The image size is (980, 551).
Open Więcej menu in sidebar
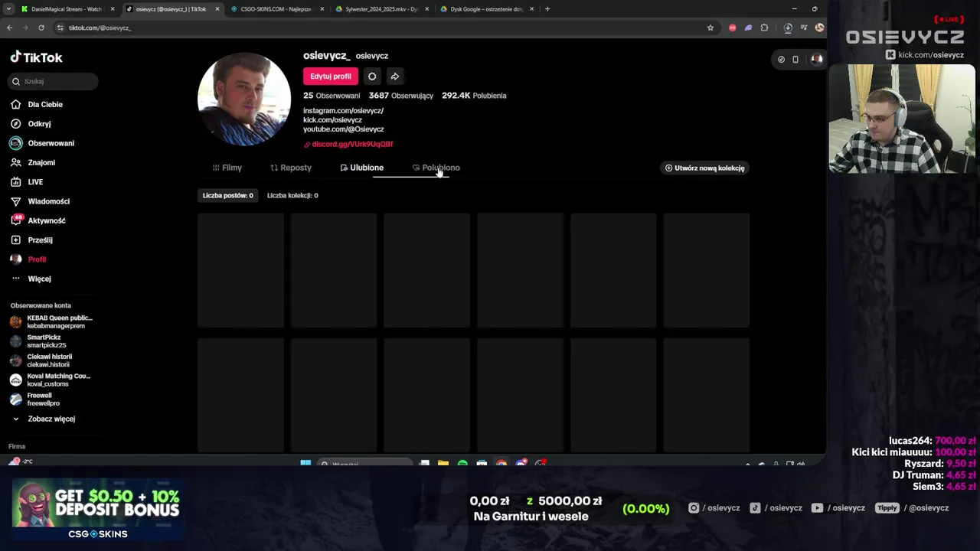click(x=39, y=279)
